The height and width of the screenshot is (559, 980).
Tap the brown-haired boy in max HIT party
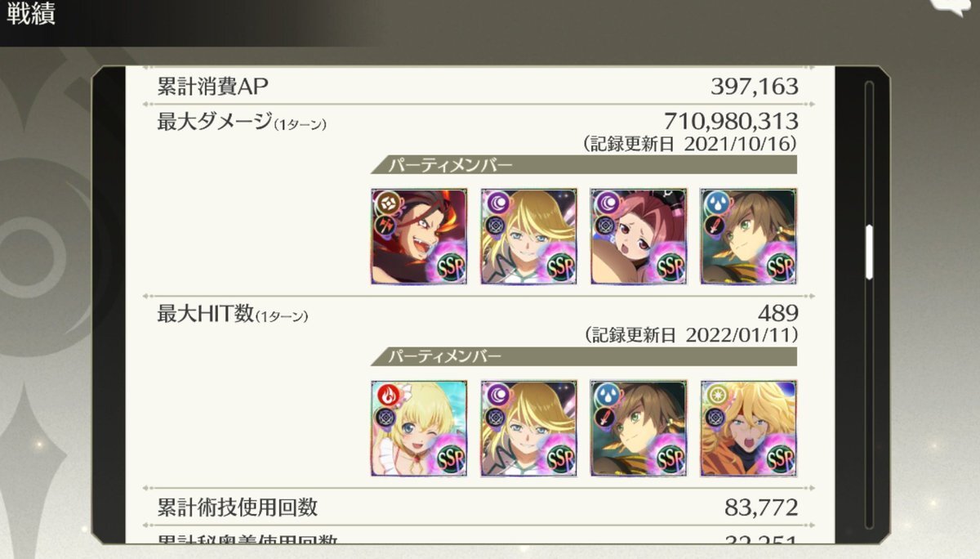point(639,428)
